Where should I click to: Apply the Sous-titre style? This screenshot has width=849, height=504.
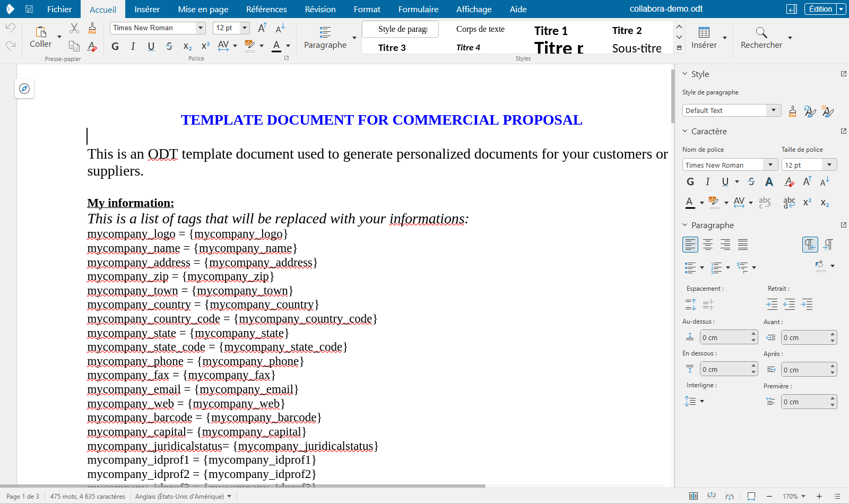pos(636,48)
